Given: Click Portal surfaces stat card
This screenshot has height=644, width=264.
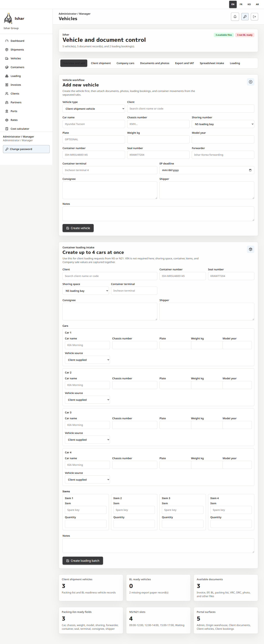Looking at the screenshot, I should point(226,620).
